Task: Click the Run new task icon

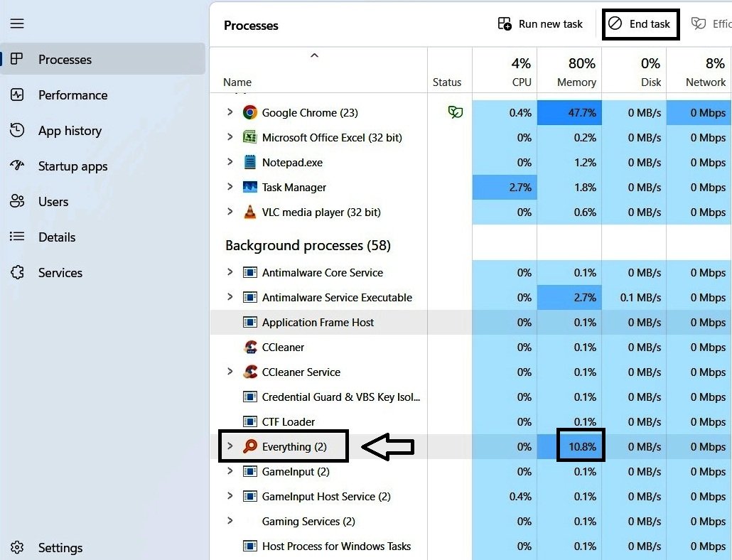Action: pyautogui.click(x=505, y=23)
